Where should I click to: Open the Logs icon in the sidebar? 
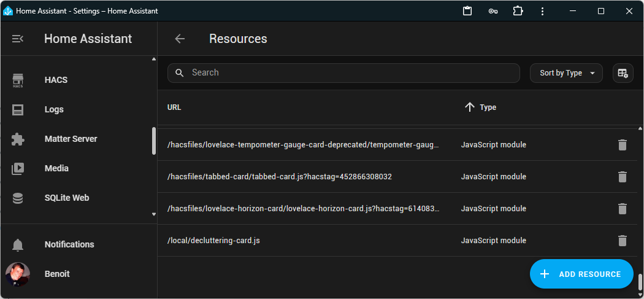(18, 110)
